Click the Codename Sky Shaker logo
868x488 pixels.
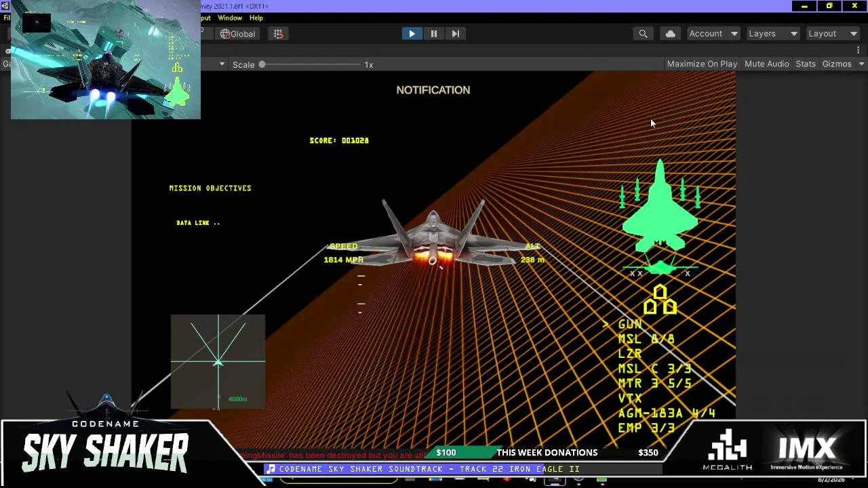pyautogui.click(x=105, y=445)
